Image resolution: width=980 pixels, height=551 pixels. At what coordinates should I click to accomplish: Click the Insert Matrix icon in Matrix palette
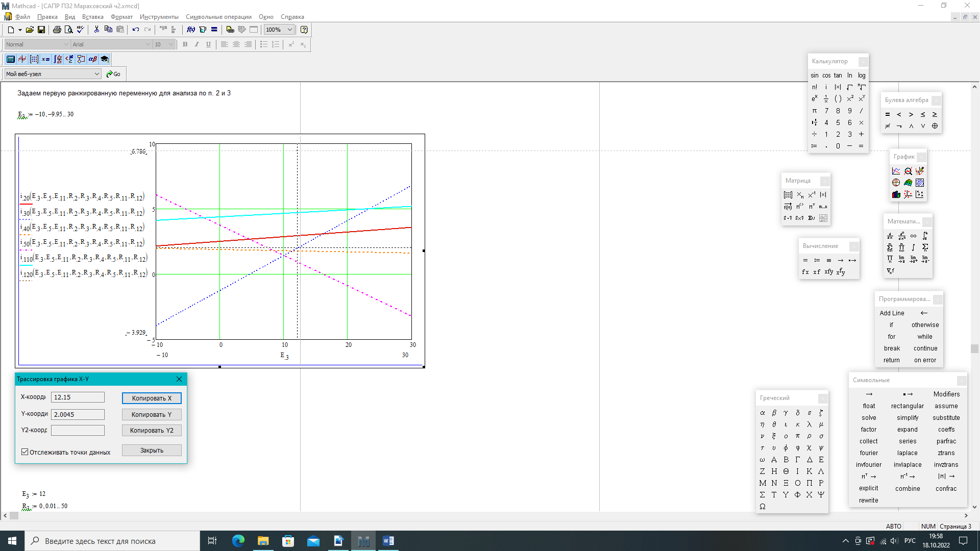[788, 195]
